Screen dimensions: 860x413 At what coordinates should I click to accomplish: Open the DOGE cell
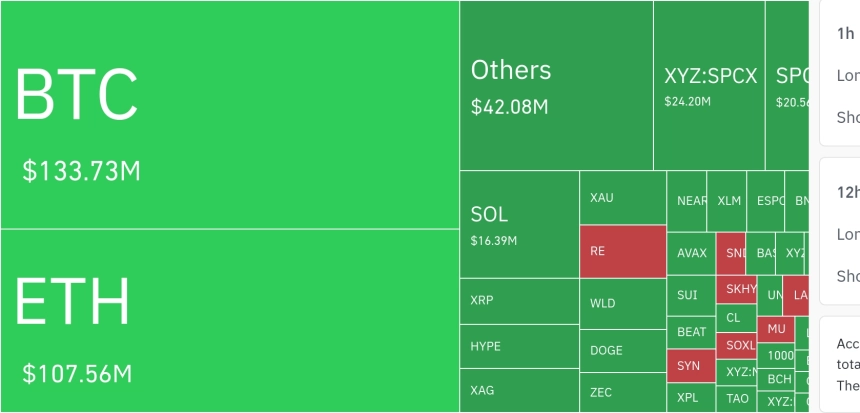(x=623, y=351)
